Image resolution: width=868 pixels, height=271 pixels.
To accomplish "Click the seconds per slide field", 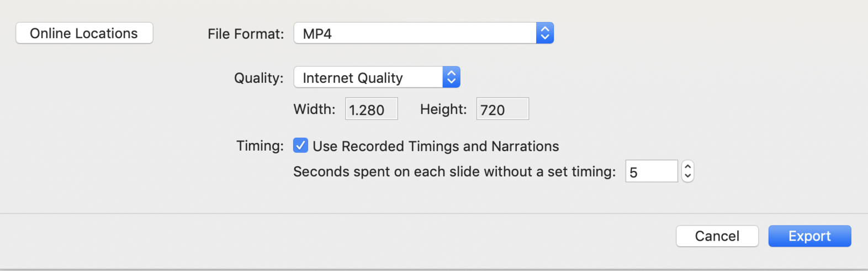I will pos(651,172).
